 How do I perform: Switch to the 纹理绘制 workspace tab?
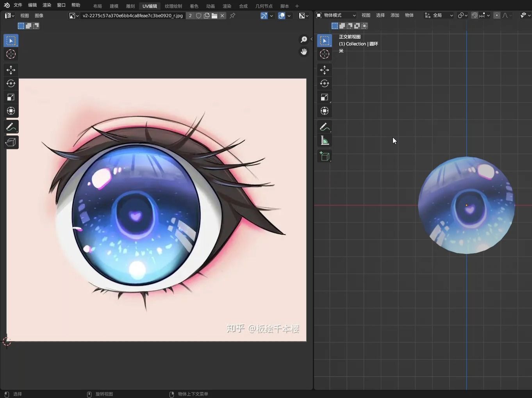(x=173, y=6)
